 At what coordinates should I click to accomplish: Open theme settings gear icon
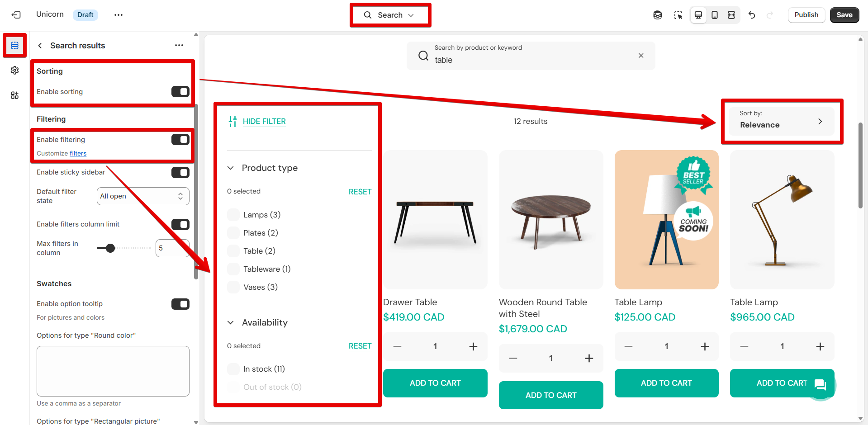[15, 71]
